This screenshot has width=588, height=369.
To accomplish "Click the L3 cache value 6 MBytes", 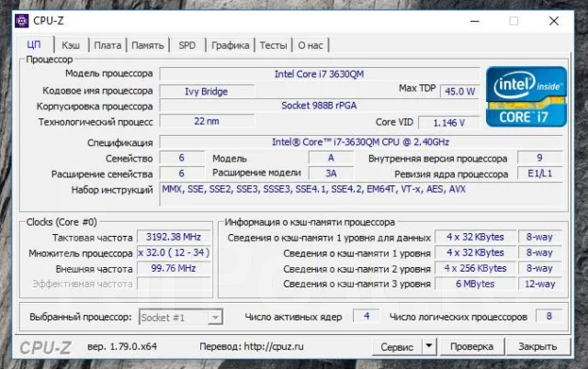I will (x=475, y=284).
